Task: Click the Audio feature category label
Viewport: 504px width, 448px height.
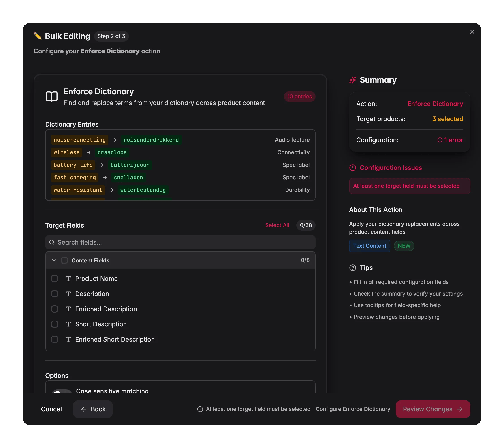Action: (x=292, y=140)
